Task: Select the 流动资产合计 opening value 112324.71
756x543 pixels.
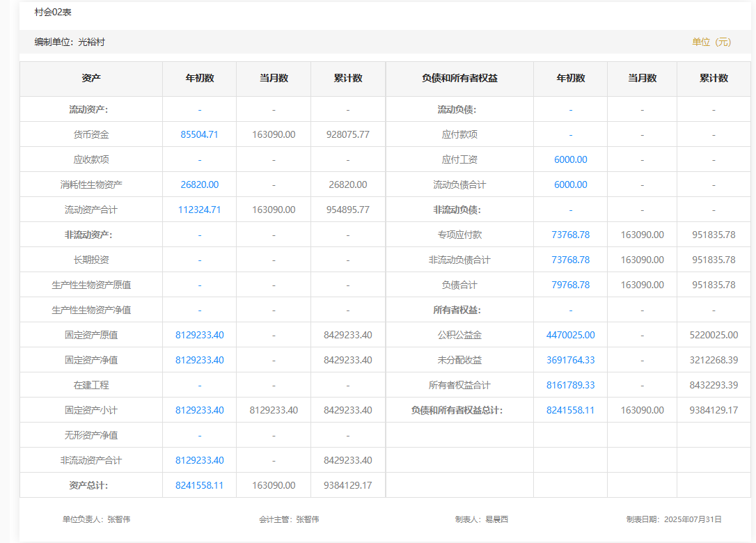Action: pos(199,210)
